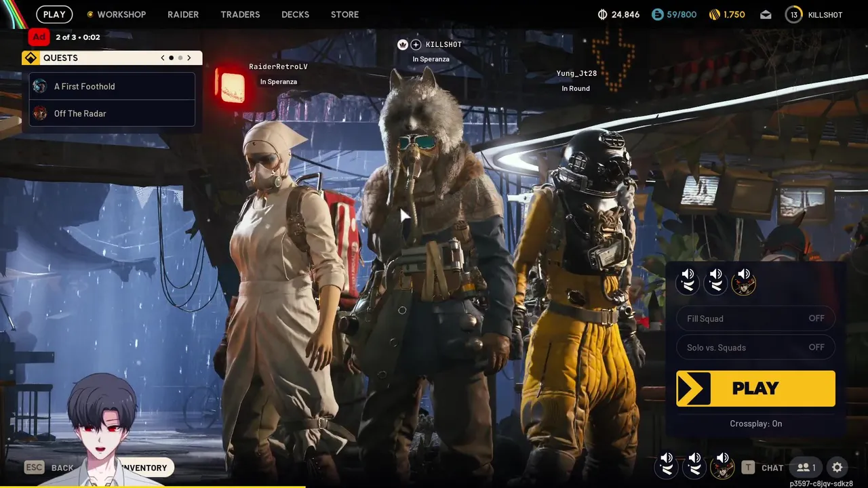
Task: Open the PLAY tab in top navigation
Action: [x=54, y=14]
